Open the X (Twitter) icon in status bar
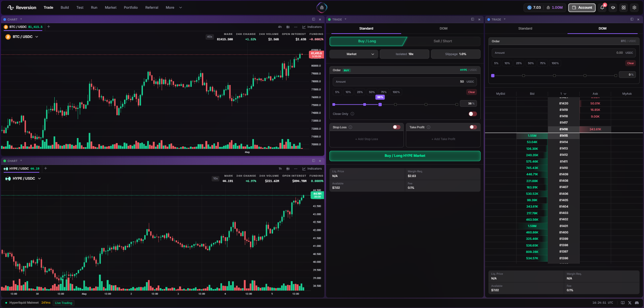 [630, 303]
